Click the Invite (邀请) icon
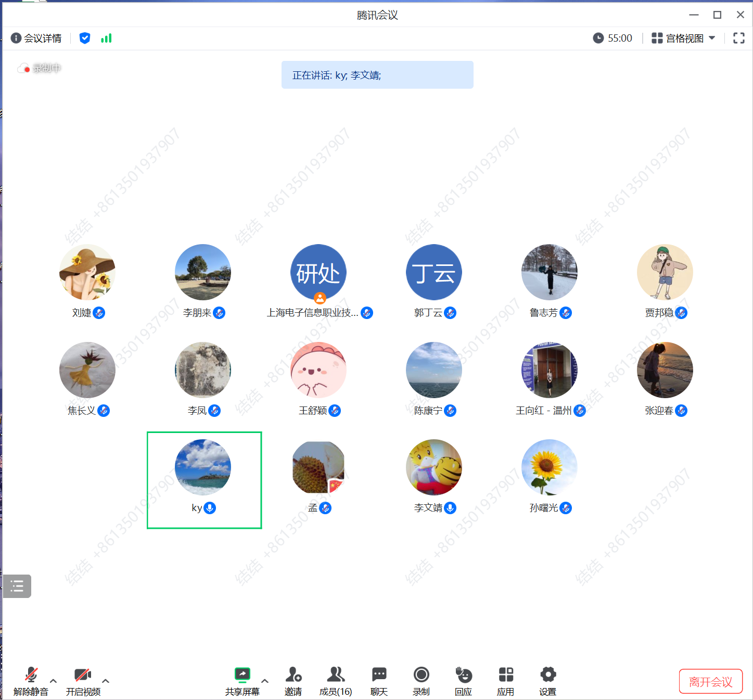Viewport: 753px width, 700px height. (293, 676)
